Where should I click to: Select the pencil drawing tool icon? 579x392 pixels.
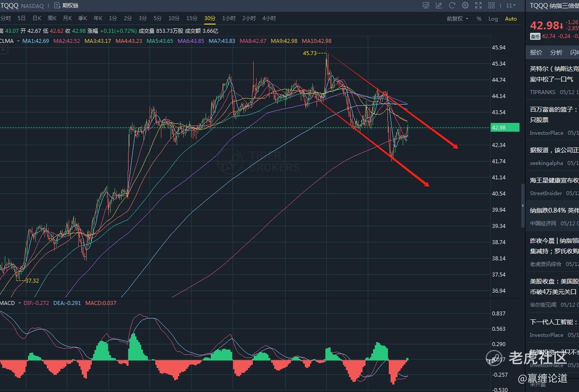tap(439, 6)
